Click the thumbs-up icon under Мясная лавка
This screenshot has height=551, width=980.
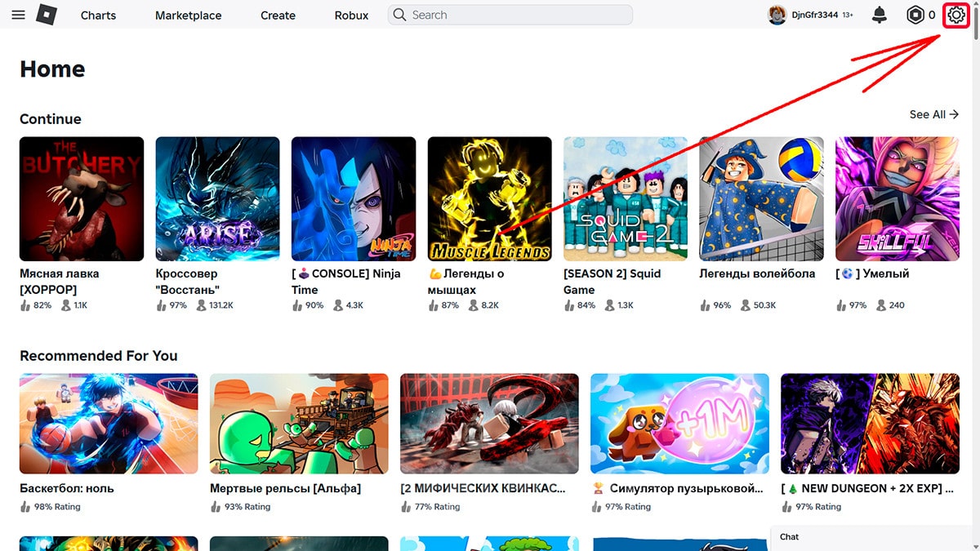[x=24, y=305]
